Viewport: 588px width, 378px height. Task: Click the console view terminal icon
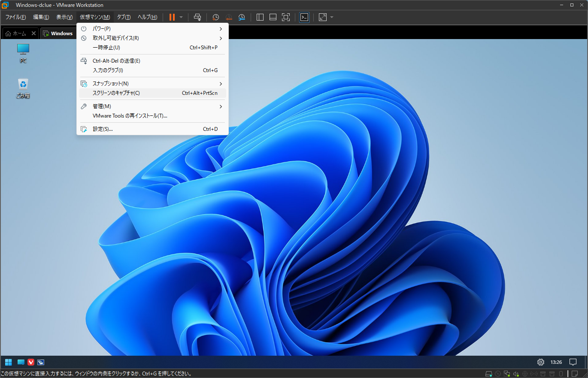(x=304, y=17)
